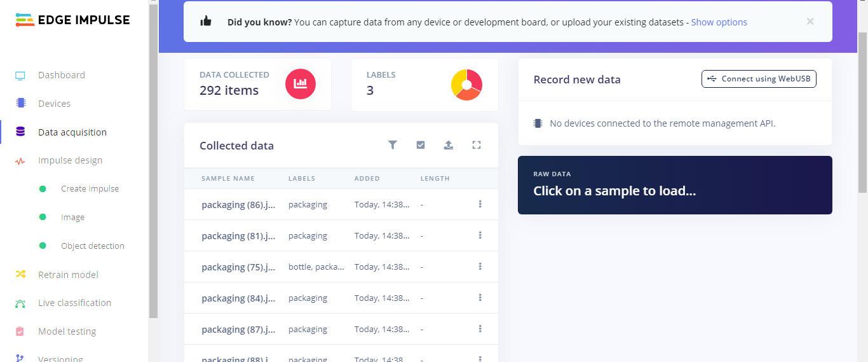Click the Model testing clipboard icon
Screen dimensions: 868x362
coord(20,331)
